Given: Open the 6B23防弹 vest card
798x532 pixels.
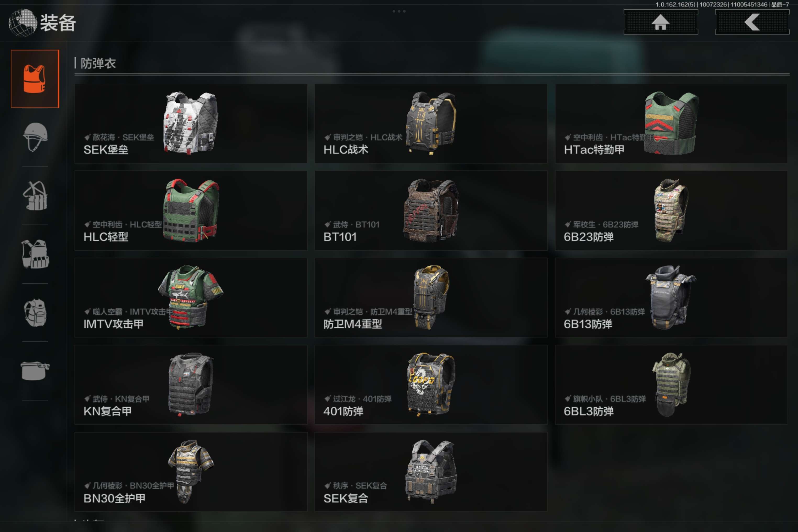Looking at the screenshot, I should click(671, 211).
